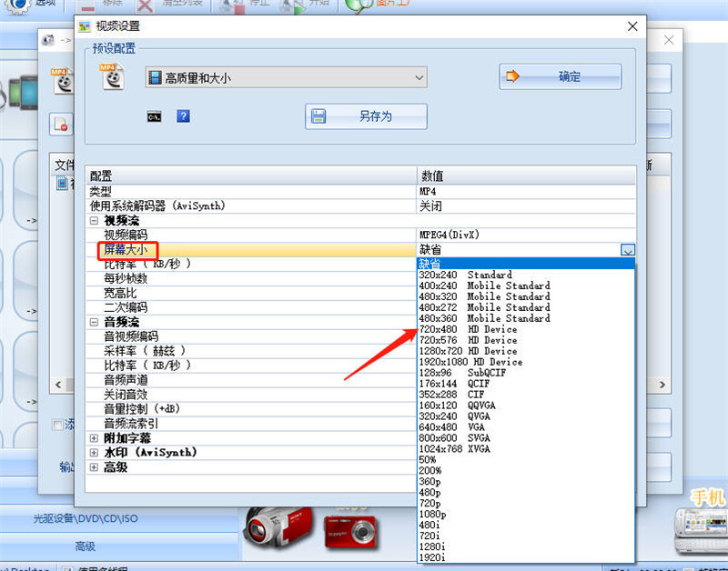The width and height of the screenshot is (728, 571).
Task: Open the 高质量和大小 preset dropdown
Action: click(286, 78)
